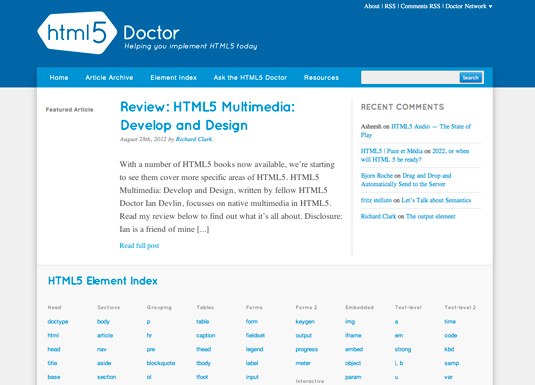
Task: Click Read full post link
Action: (x=139, y=245)
